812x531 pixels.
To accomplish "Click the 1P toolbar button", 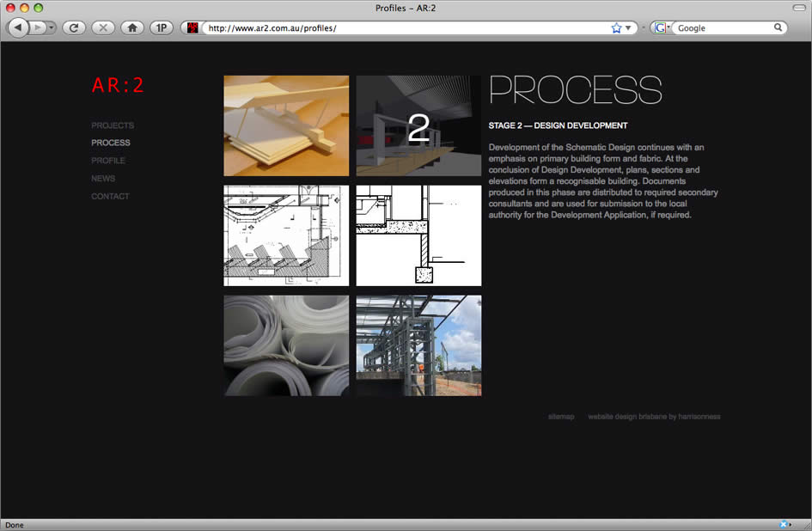I will tap(162, 27).
